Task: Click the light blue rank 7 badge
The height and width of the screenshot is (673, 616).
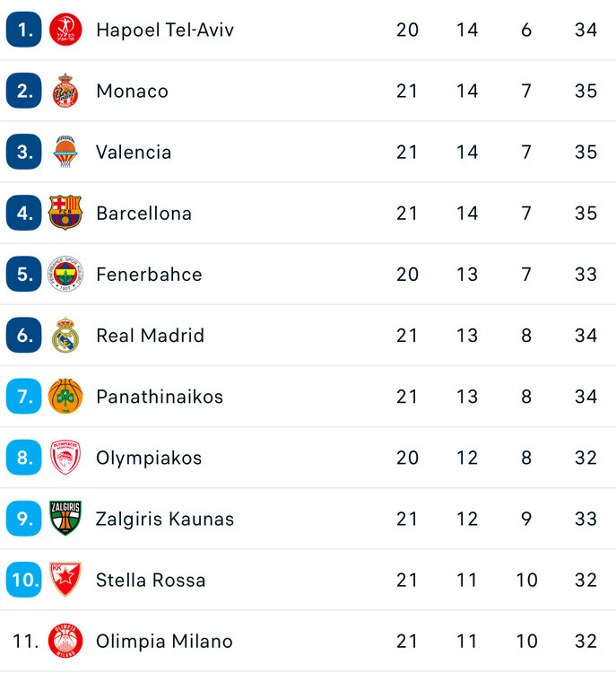Action: point(24,396)
